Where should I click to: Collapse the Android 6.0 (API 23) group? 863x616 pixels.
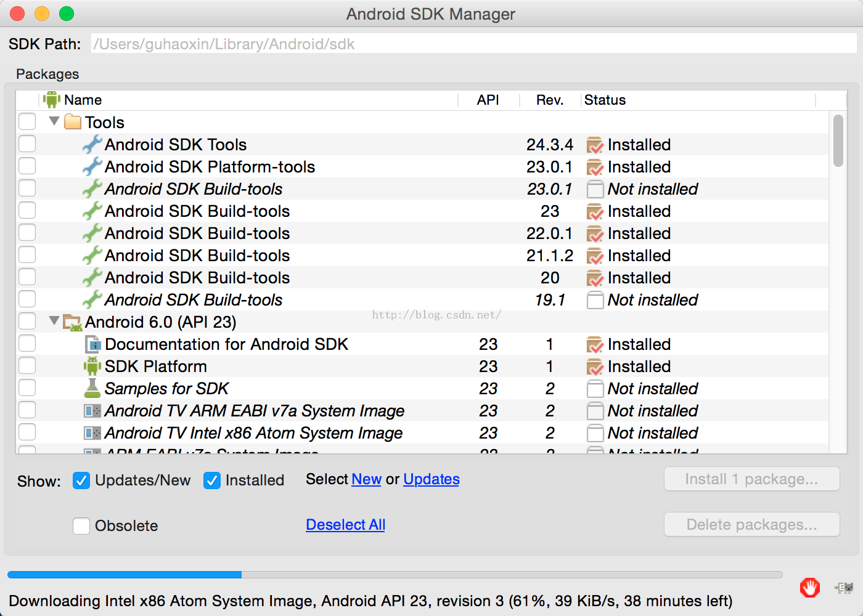pos(54,321)
